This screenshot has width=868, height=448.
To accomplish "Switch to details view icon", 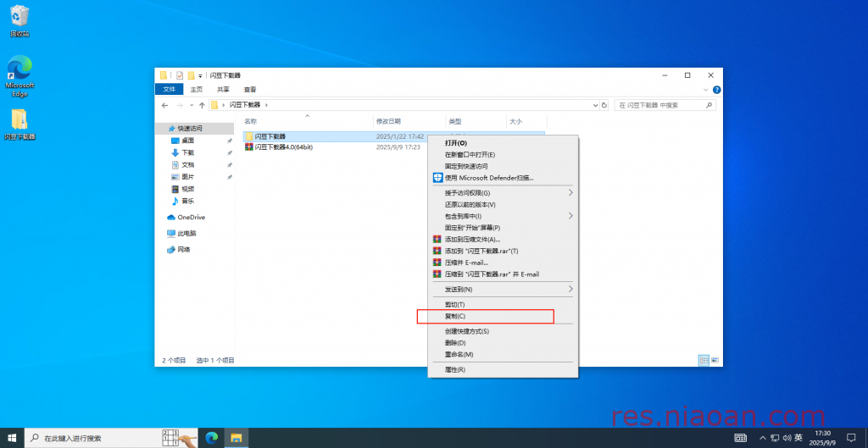I will coord(704,360).
